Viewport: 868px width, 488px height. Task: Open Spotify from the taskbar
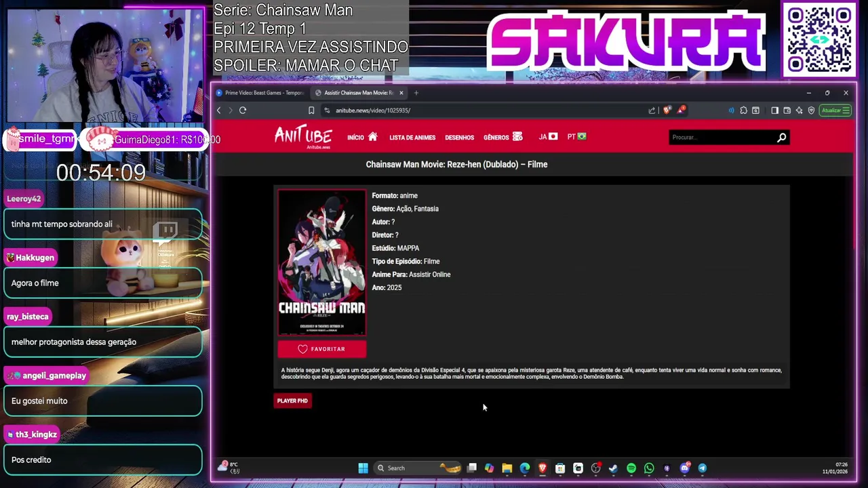pos(631,468)
